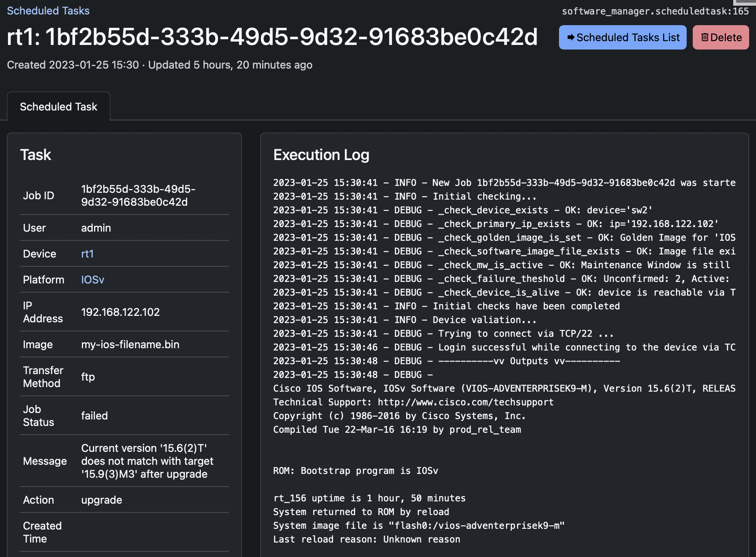The width and height of the screenshot is (756, 557).
Task: Click the Job ID value 1bf2b55d-333b-49d5
Action: pos(138,195)
